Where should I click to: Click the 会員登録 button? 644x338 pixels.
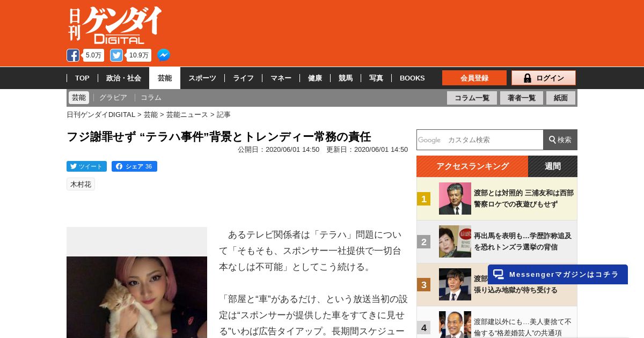coord(474,78)
